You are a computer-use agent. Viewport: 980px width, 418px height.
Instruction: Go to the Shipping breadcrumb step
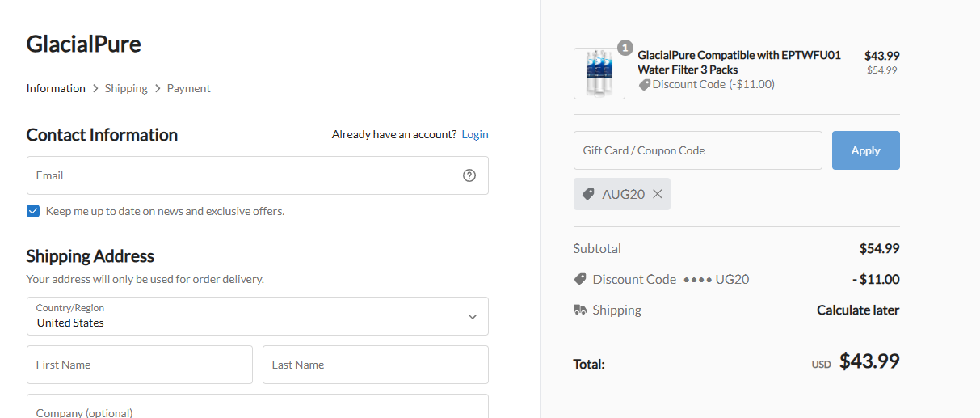click(126, 88)
